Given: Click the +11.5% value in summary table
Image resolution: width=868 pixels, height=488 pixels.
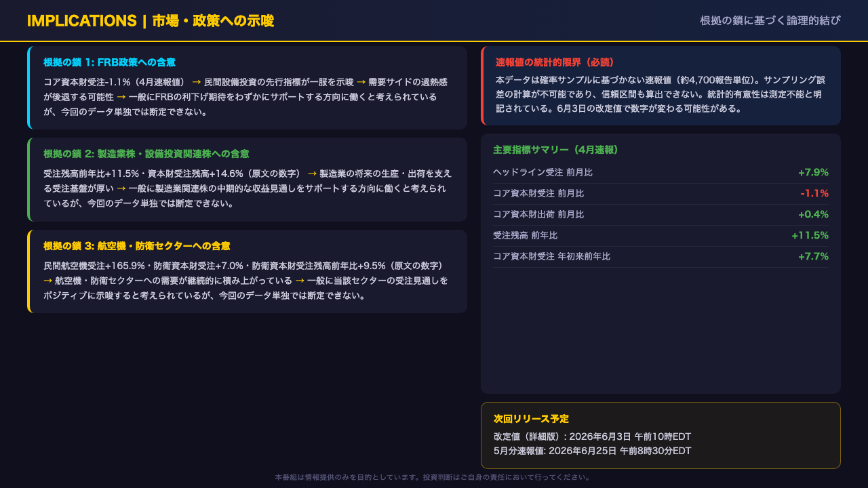Looking at the screenshot, I should pos(810,235).
